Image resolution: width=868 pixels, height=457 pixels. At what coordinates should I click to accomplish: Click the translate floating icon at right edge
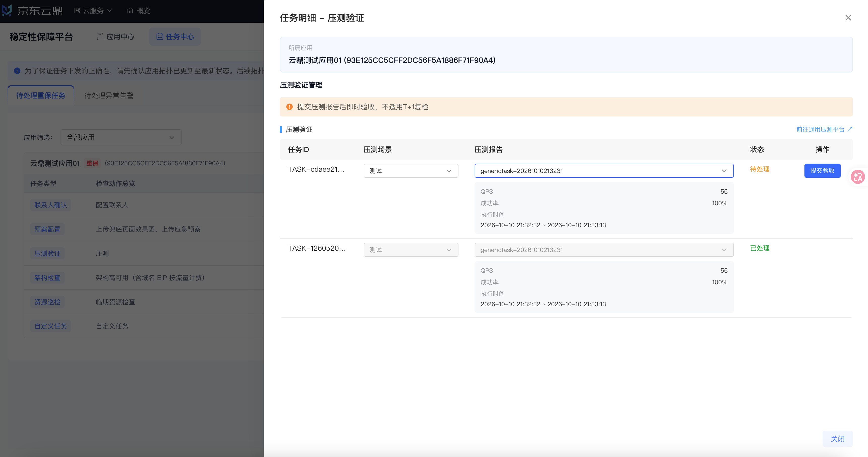[858, 176]
